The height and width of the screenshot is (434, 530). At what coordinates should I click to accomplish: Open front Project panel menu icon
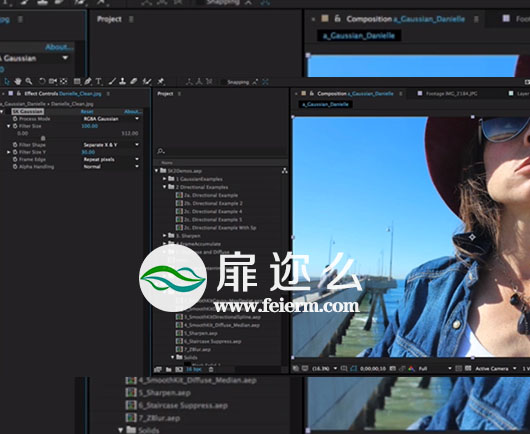tap(179, 94)
